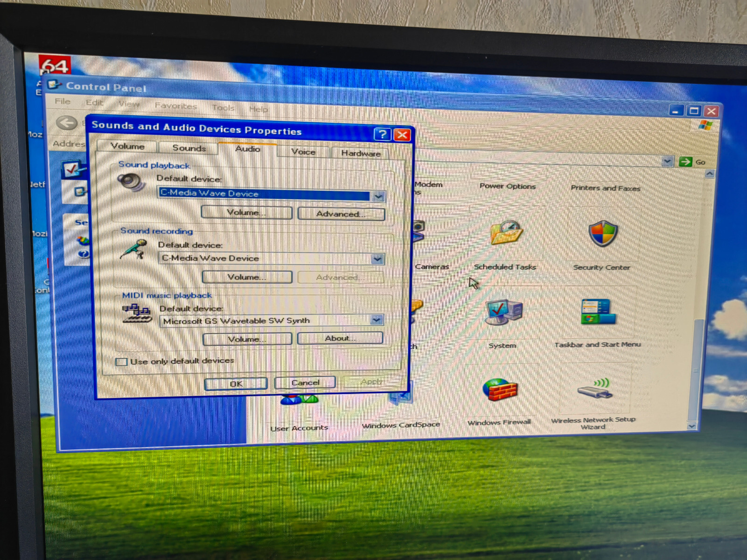The height and width of the screenshot is (560, 747).
Task: Click the Windows CardSpace label
Action: pyautogui.click(x=401, y=425)
